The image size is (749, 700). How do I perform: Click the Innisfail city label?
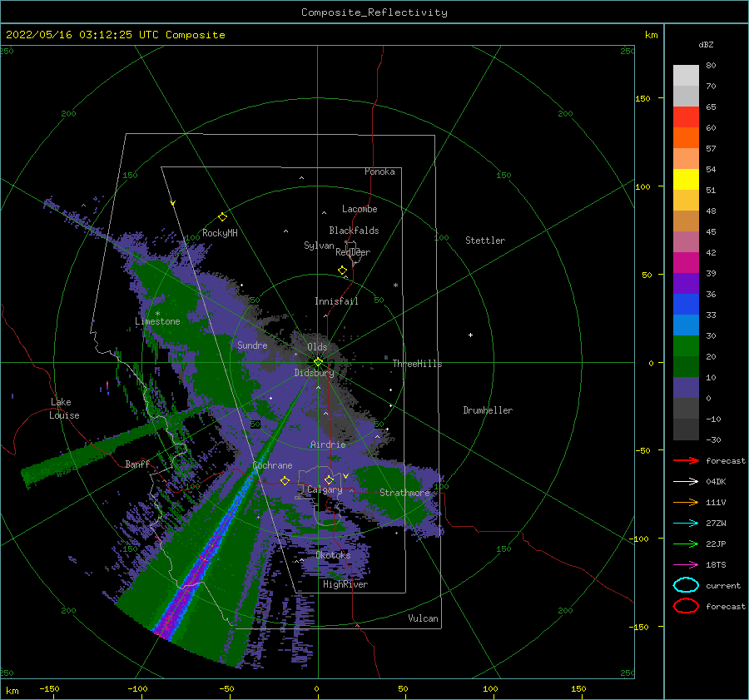point(336,301)
